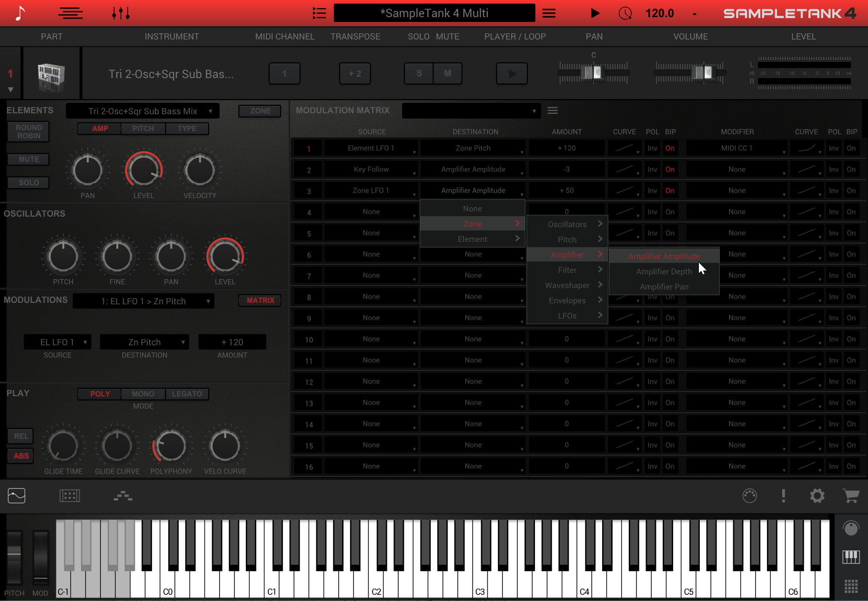The image size is (868, 601).
Task: Play the part 1 player loop
Action: [x=512, y=74]
